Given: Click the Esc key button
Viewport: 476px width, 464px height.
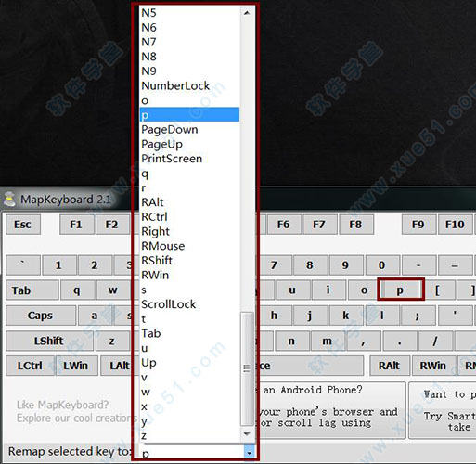Looking at the screenshot, I should tap(23, 225).
